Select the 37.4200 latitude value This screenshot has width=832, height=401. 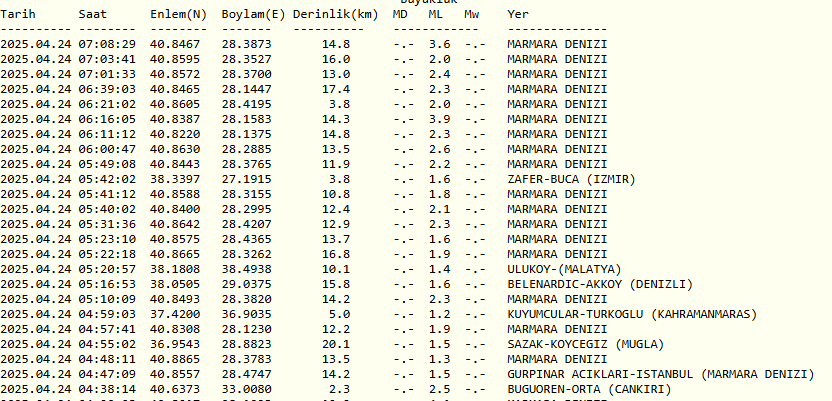[x=175, y=314]
